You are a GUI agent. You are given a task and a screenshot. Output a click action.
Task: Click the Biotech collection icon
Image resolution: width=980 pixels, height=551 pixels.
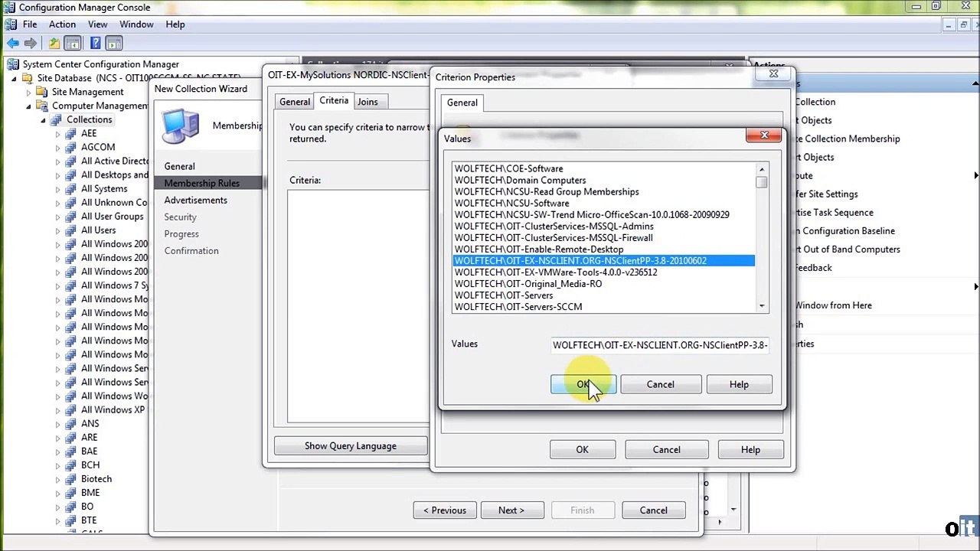pyautogui.click(x=71, y=478)
